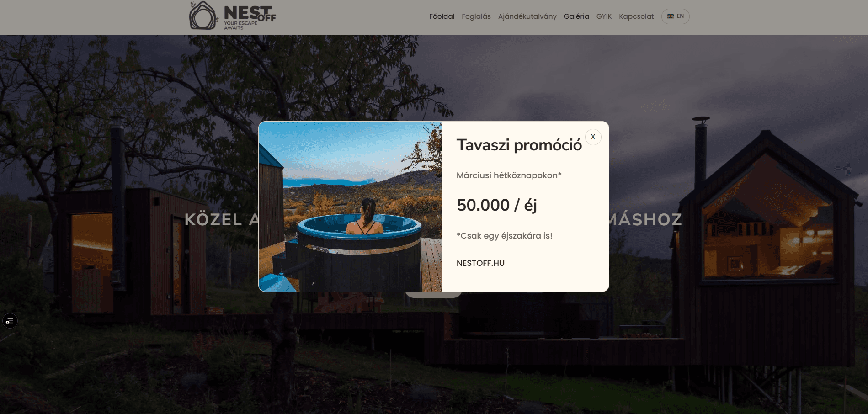
Task: Open the Foglalás booking page
Action: tap(476, 16)
